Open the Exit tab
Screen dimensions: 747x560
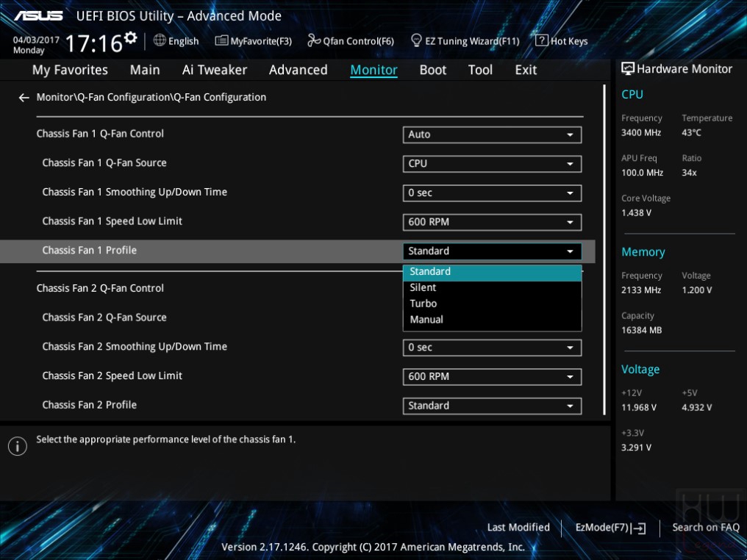[x=526, y=70]
